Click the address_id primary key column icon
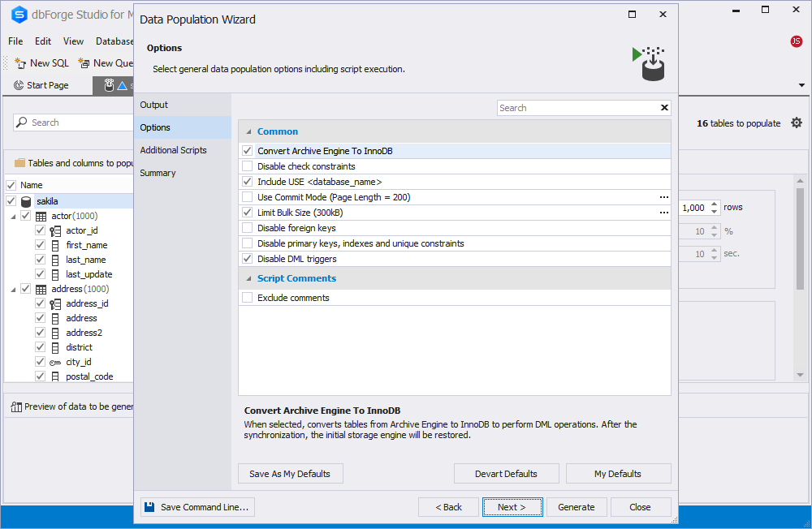The image size is (812, 529). 55,303
